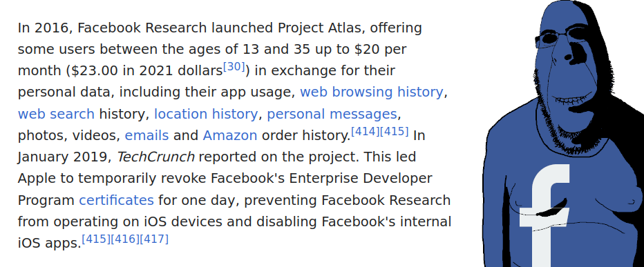Click the italic TechCrunch text
644x267 pixels.
tap(155, 157)
